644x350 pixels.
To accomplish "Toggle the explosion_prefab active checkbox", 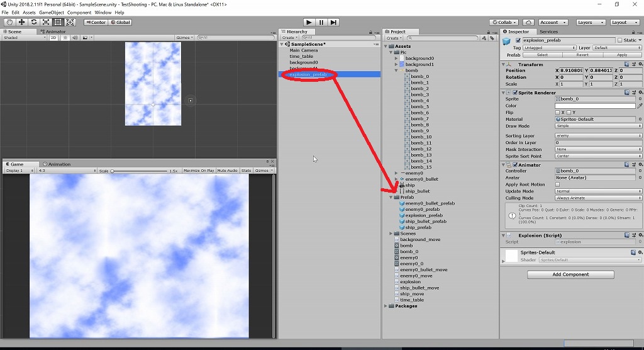I will tap(518, 40).
